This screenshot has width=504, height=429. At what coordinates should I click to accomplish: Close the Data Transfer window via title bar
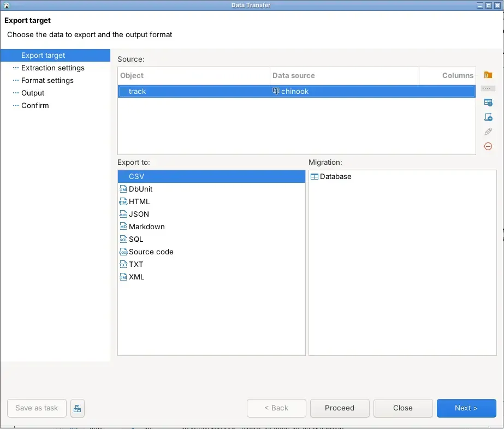point(497,5)
